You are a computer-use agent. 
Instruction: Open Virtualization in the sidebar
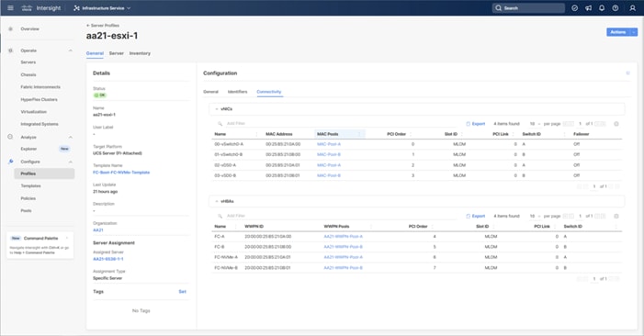click(x=34, y=112)
